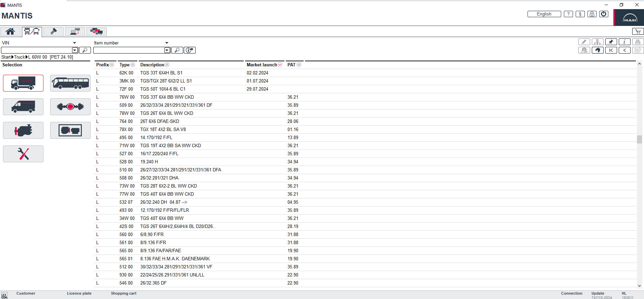Open the Home tab
This screenshot has width=644, height=299.
coord(10,32)
